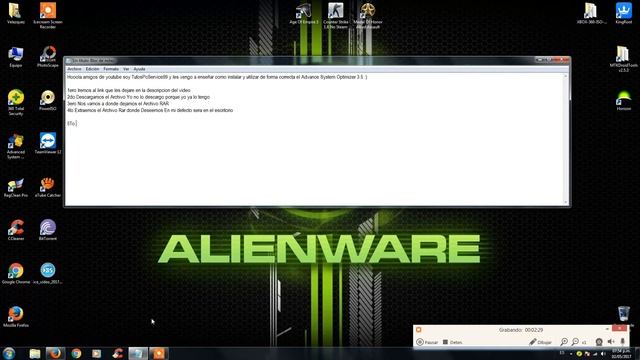Click Notepad vertical scrollbar down arrow

coord(566,202)
